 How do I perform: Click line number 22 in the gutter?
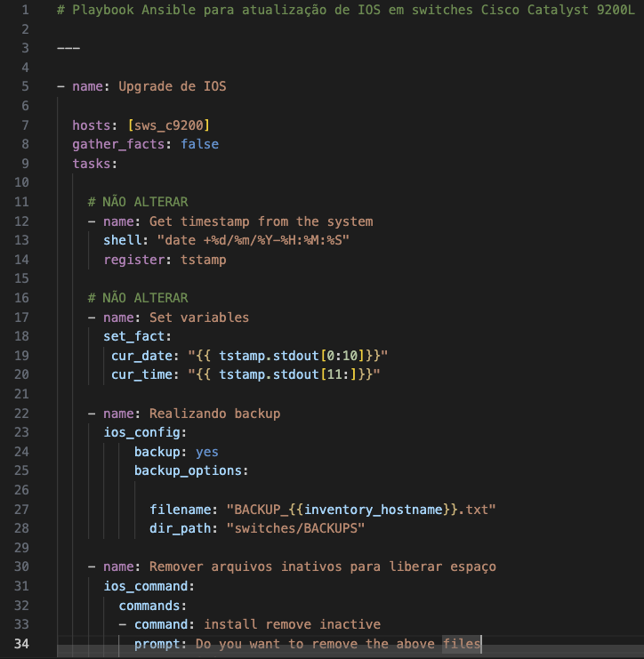tap(21, 414)
